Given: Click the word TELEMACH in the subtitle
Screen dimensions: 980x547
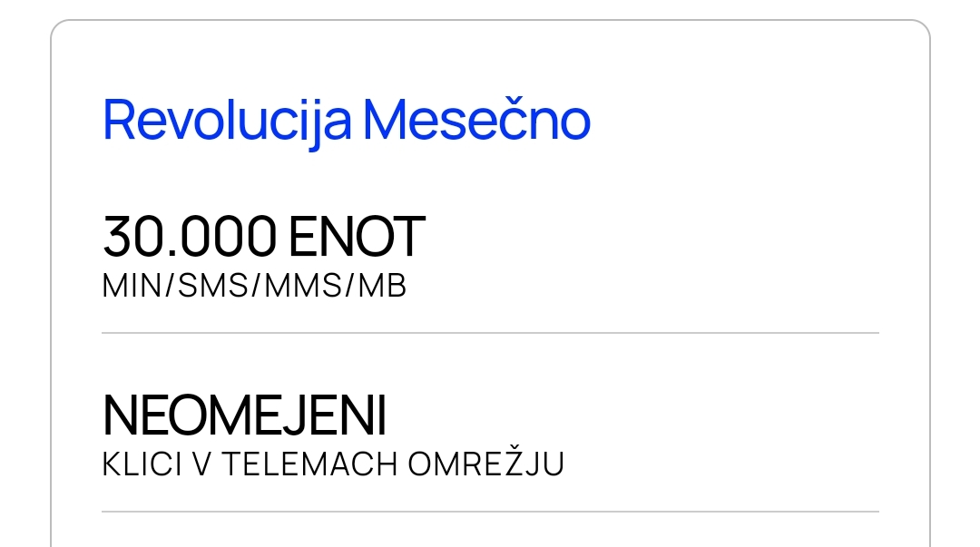Looking at the screenshot, I should pyautogui.click(x=310, y=464).
